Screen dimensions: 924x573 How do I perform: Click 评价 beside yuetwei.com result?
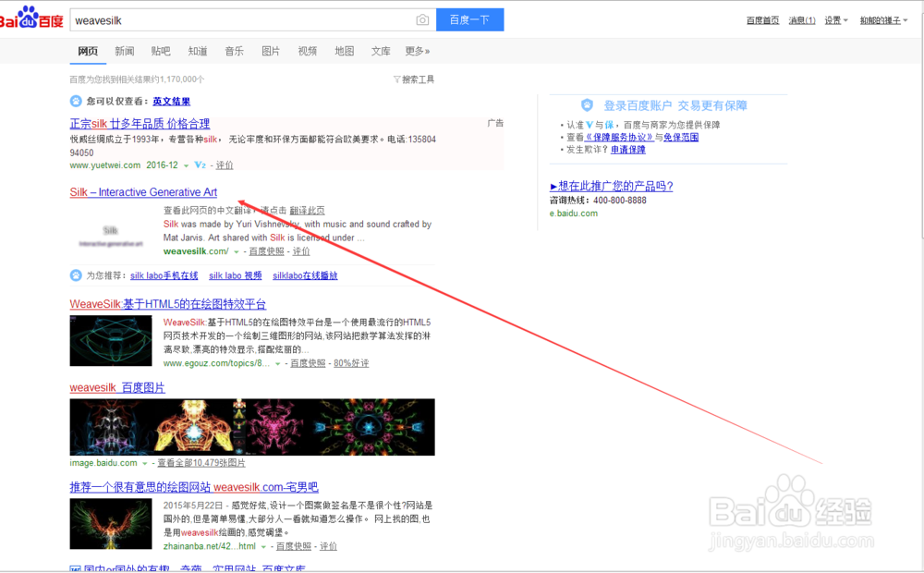click(225, 165)
